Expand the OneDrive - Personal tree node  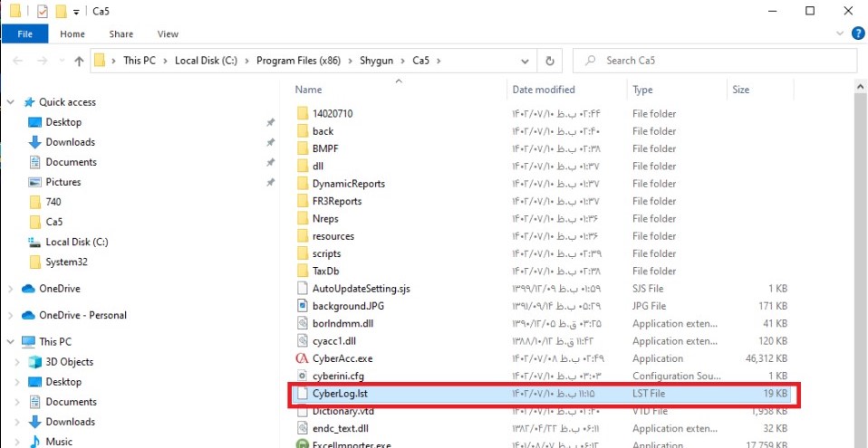pyautogui.click(x=10, y=316)
